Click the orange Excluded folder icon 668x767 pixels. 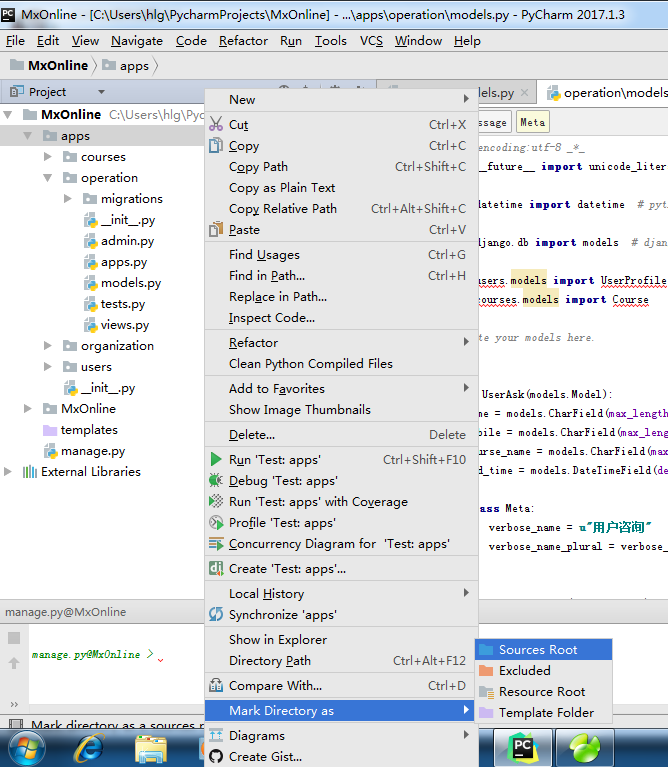pos(486,670)
